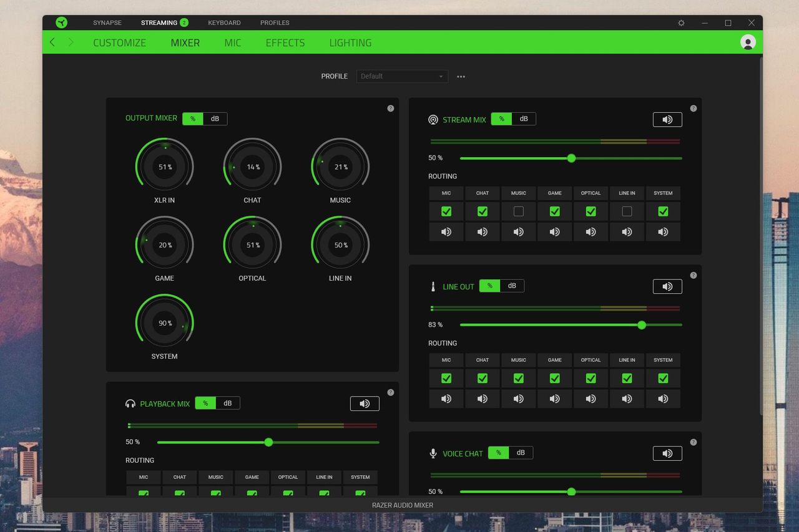Mute LINE IN in Stream Mix routing
Screen dimensions: 799x532
pos(627,232)
